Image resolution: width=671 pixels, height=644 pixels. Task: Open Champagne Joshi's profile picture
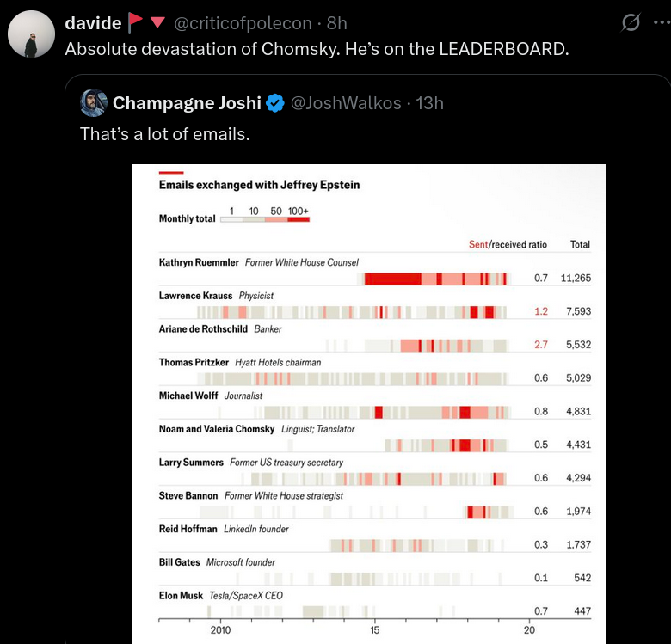(x=93, y=103)
